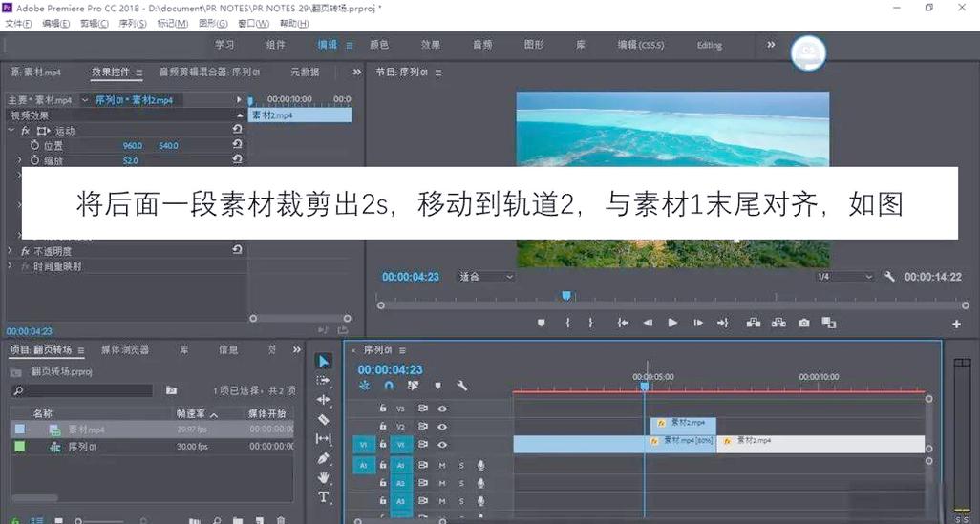Open the 颜色 workspace
Viewport: 980px width, 524px height.
pyautogui.click(x=379, y=45)
